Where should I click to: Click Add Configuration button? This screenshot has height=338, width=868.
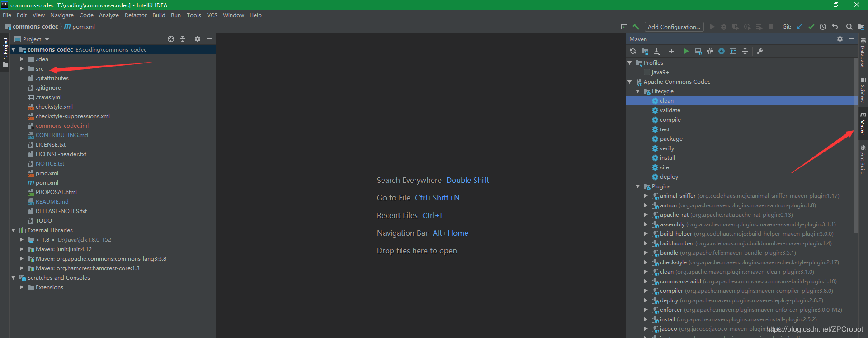[x=674, y=27]
